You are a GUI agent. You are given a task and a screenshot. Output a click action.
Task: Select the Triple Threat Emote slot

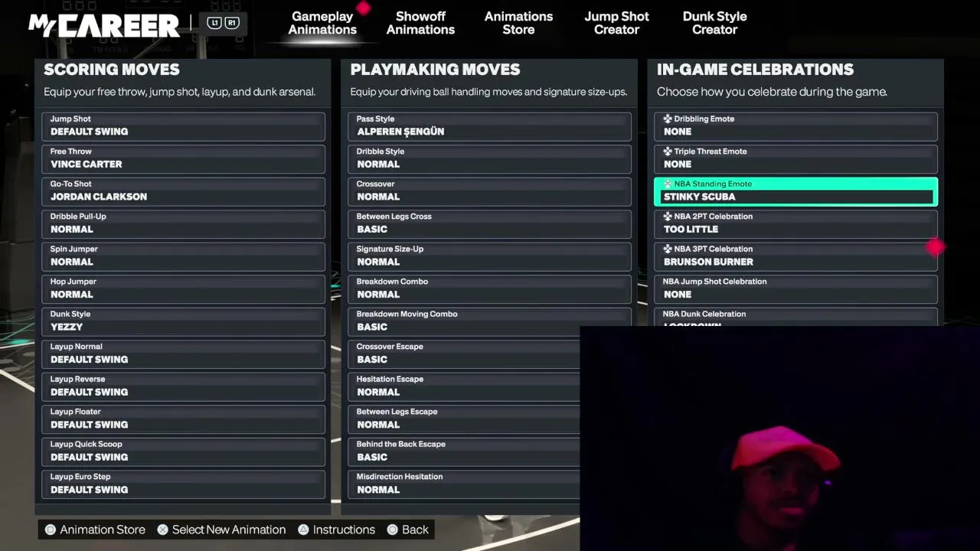[796, 159]
